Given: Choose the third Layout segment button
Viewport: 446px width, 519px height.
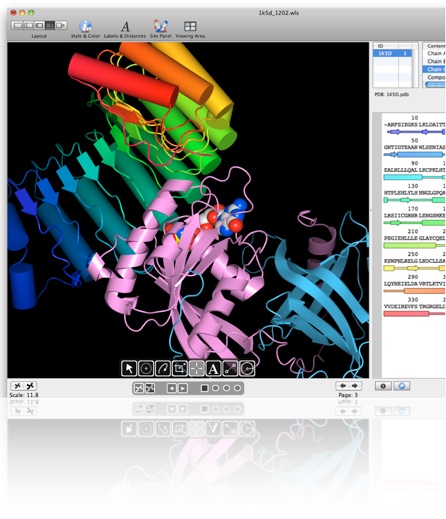Looking at the screenshot, I should (x=39, y=25).
